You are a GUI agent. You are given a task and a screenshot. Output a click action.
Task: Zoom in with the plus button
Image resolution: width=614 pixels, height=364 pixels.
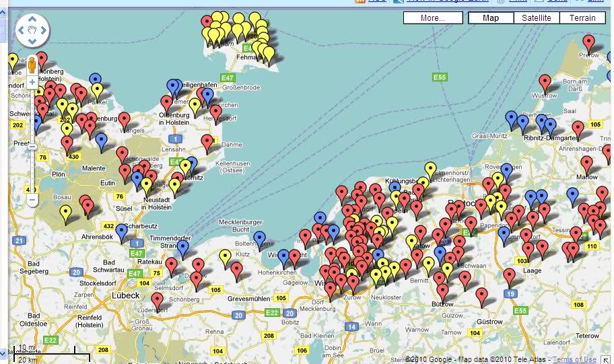32,82
